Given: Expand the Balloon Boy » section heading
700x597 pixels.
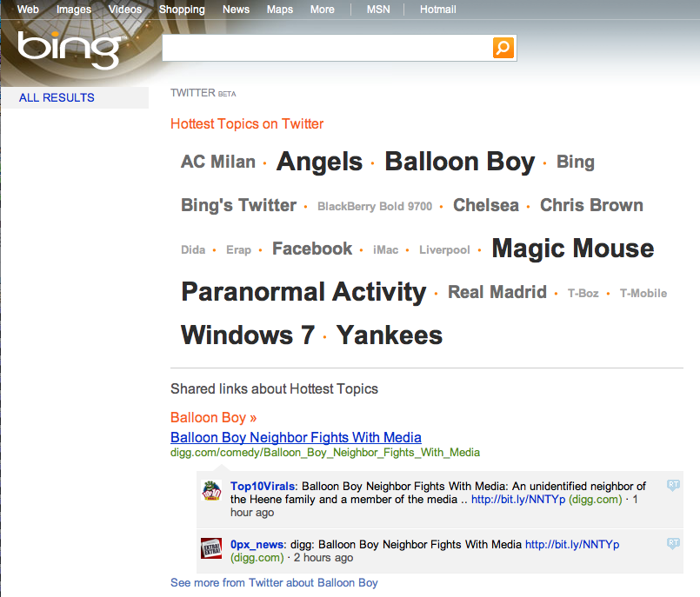Looking at the screenshot, I should pos(213,417).
